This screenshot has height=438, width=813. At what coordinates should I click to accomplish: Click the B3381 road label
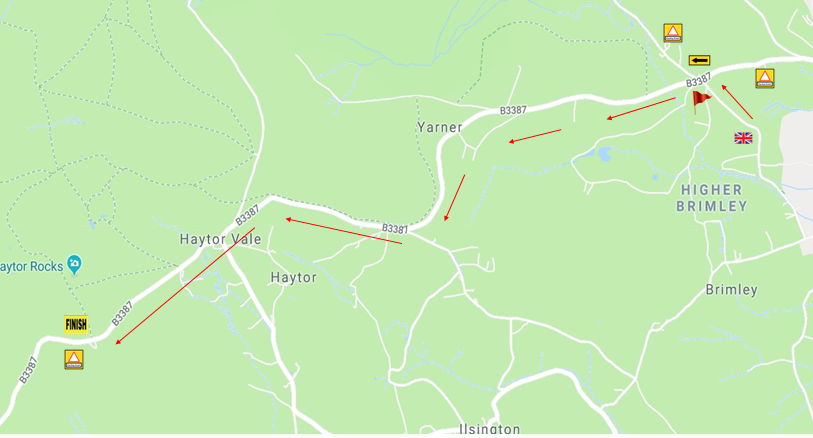coord(395,229)
